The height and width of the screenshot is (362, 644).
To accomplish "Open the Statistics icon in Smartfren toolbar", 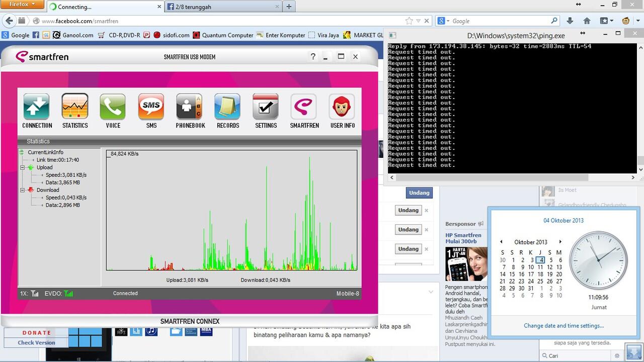I will click(75, 111).
